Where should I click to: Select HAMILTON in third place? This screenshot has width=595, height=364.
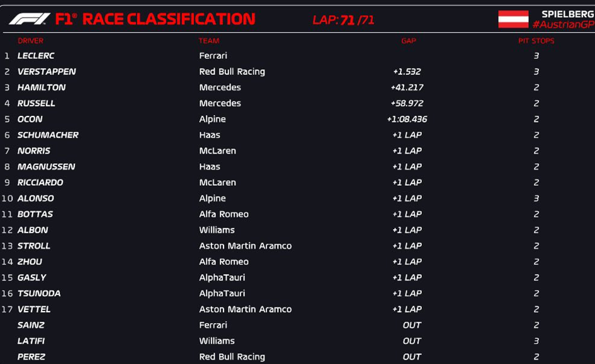point(42,88)
